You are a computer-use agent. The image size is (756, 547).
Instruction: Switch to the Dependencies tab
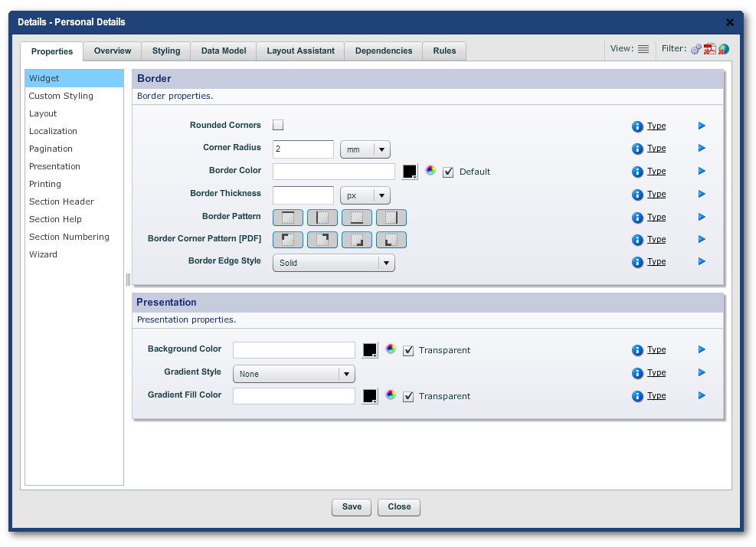383,51
